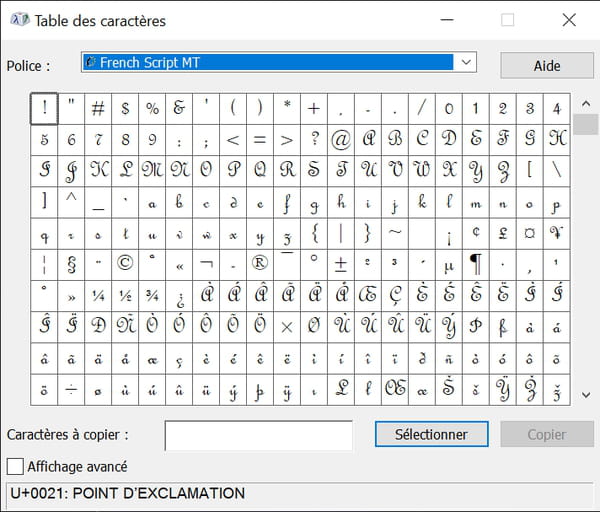This screenshot has height=512, width=600.
Task: Select the @ sign in the grid
Action: (x=341, y=140)
